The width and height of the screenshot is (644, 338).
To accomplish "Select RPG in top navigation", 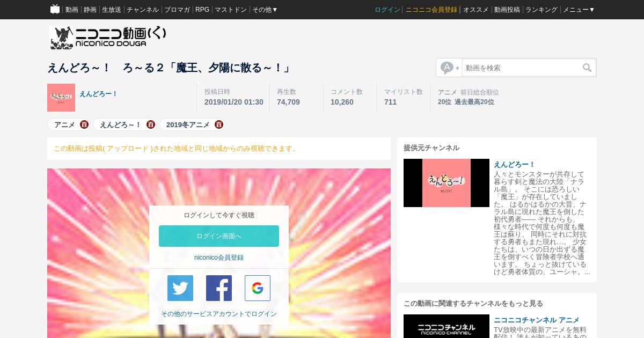I will pos(202,10).
